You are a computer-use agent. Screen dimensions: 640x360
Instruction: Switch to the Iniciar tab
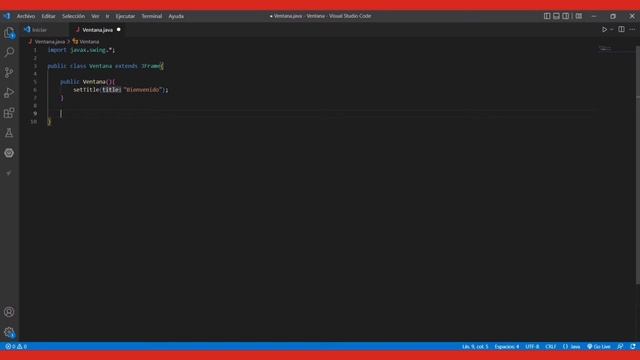[44, 30]
